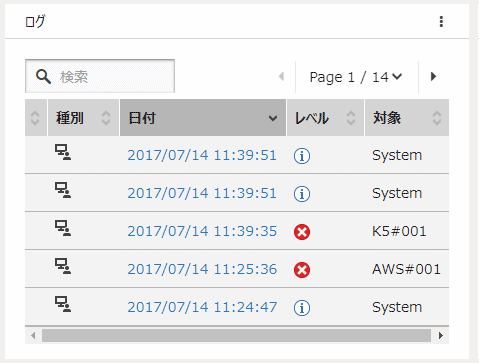Click the horizontal scrollbar right arrow
The height and width of the screenshot is (363, 479).
441,335
